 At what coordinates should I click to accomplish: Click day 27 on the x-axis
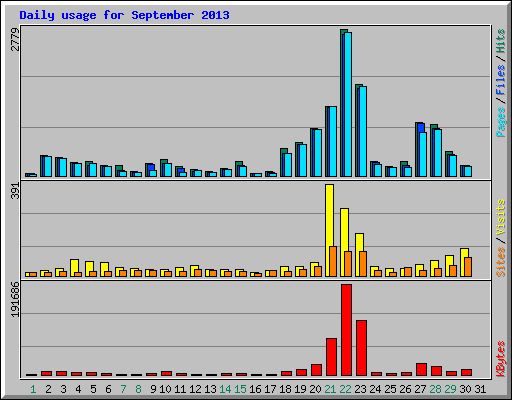pos(421,389)
